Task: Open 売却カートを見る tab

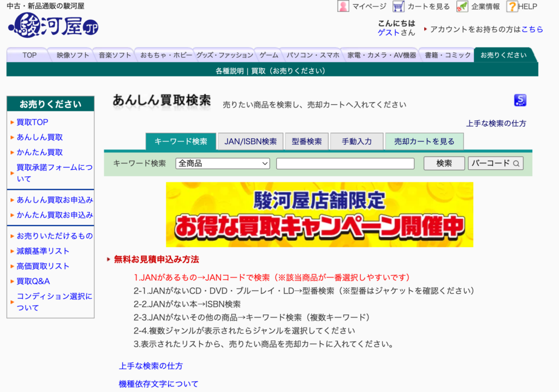Action: (x=424, y=141)
